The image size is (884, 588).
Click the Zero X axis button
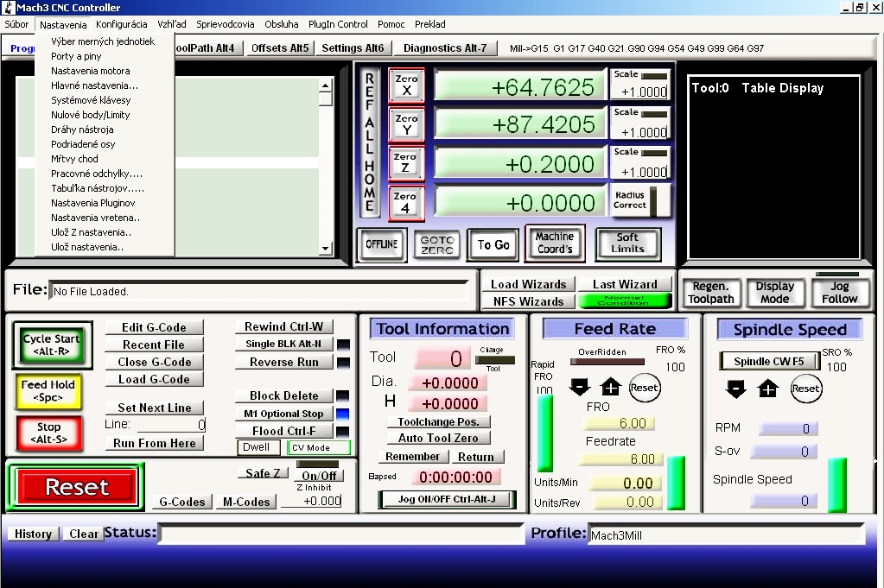pos(406,85)
